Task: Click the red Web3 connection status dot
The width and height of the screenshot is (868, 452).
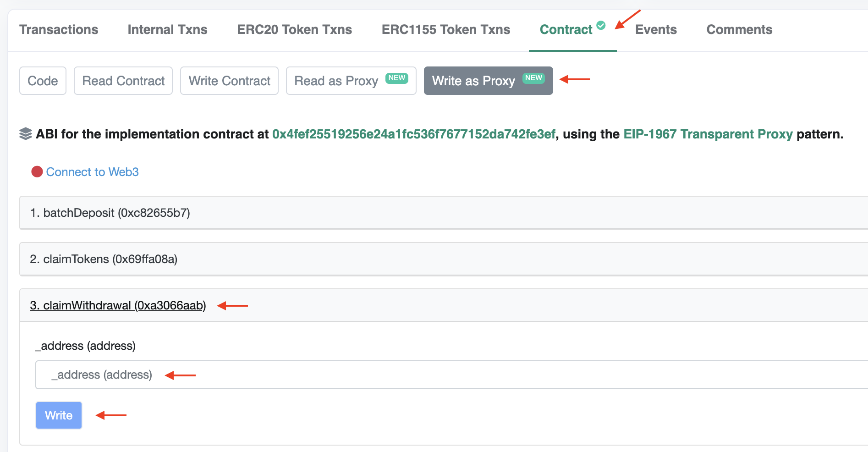Action: click(x=37, y=171)
